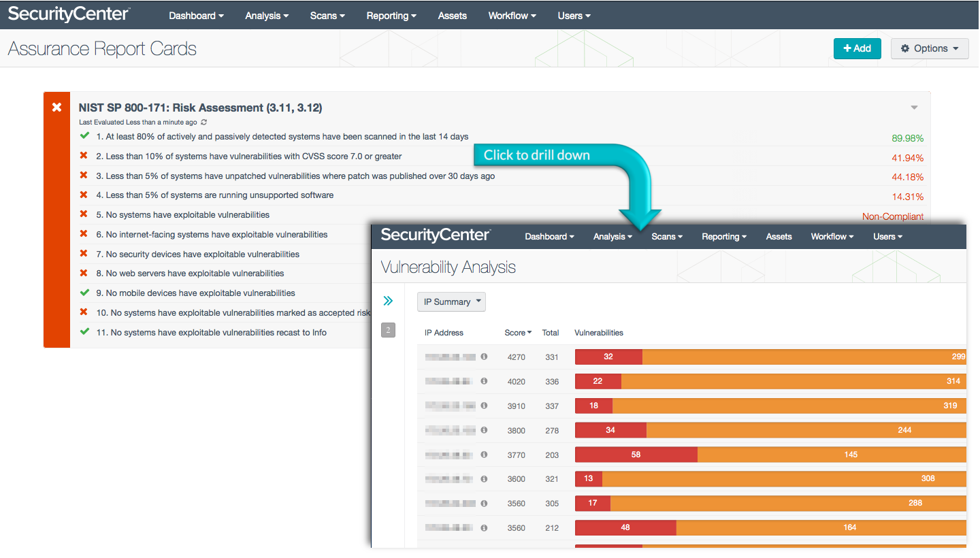The image size is (980, 558).
Task: Click the 41.94% compliance value
Action: [x=908, y=158]
